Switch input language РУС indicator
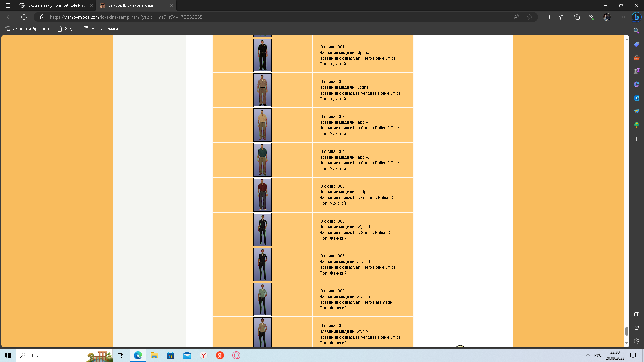 click(x=598, y=355)
